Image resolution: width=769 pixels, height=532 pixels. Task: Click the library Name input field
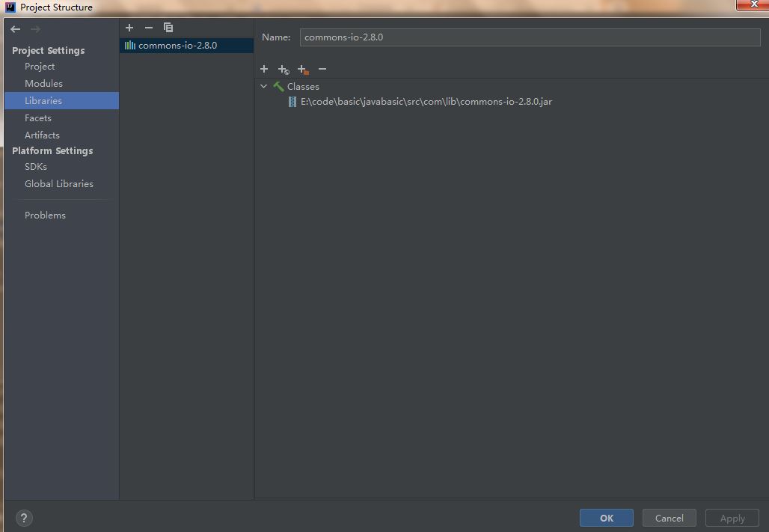click(530, 37)
